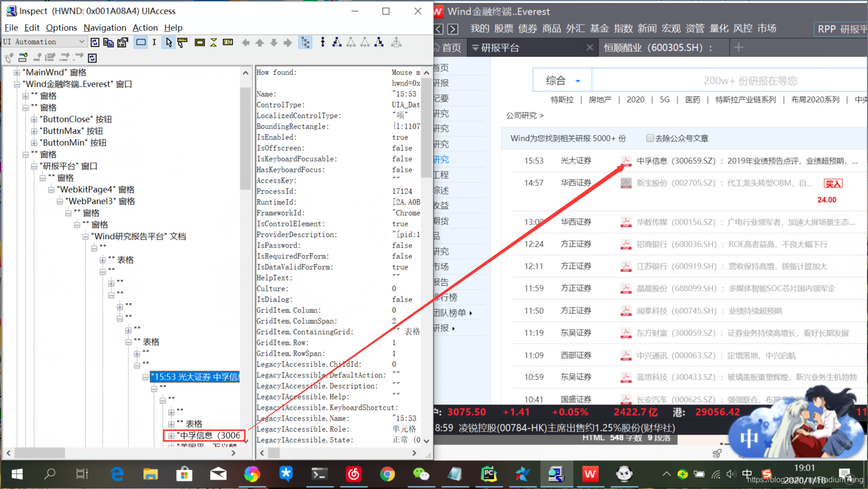Image resolution: width=868 pixels, height=489 pixels.
Task: Select the "WebPanel3" 窗格 tree item
Action: 101,201
